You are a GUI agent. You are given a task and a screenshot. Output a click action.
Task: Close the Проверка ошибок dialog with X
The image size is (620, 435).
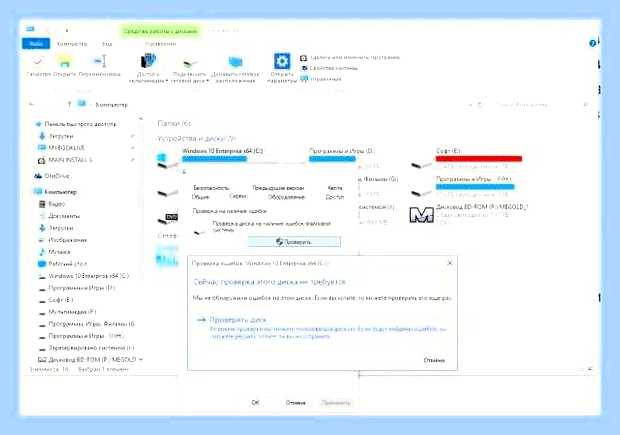point(449,263)
